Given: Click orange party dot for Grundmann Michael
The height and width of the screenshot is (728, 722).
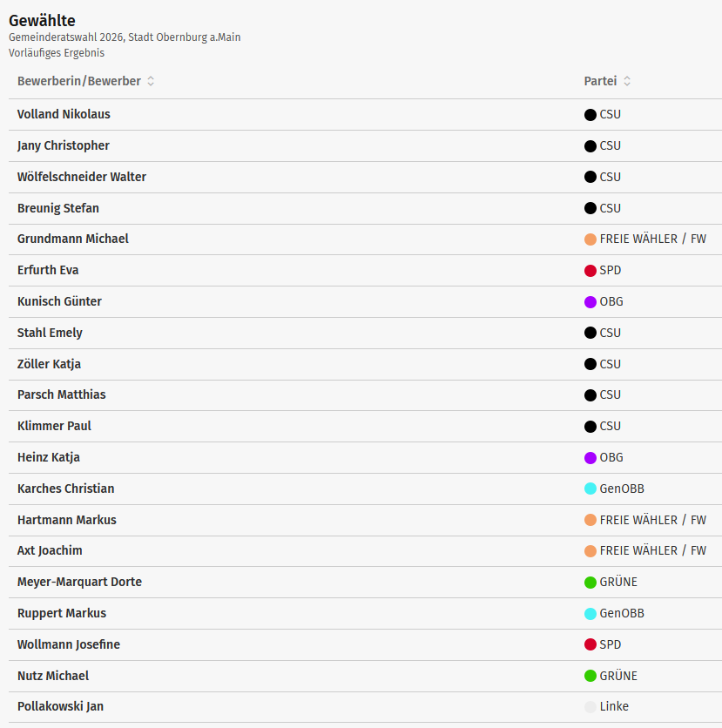Looking at the screenshot, I should (x=590, y=239).
